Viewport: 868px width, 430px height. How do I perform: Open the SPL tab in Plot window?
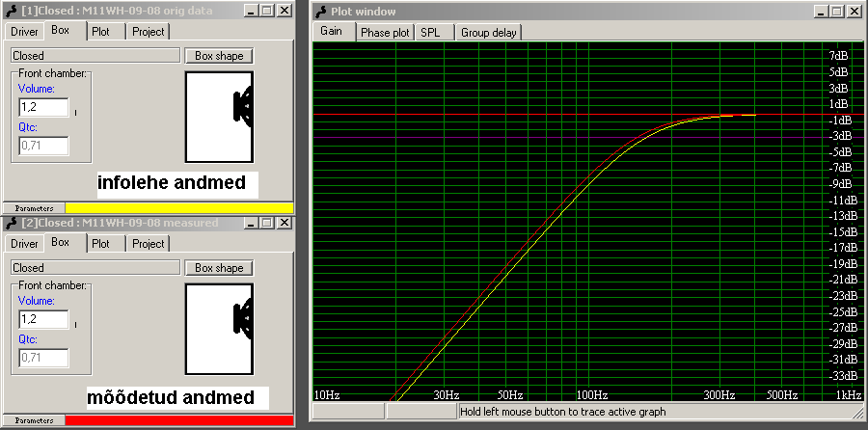430,32
